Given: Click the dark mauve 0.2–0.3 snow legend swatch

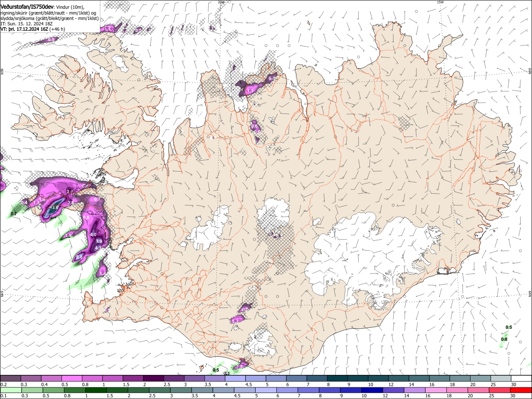Looking at the screenshot, I should (x=10, y=378).
